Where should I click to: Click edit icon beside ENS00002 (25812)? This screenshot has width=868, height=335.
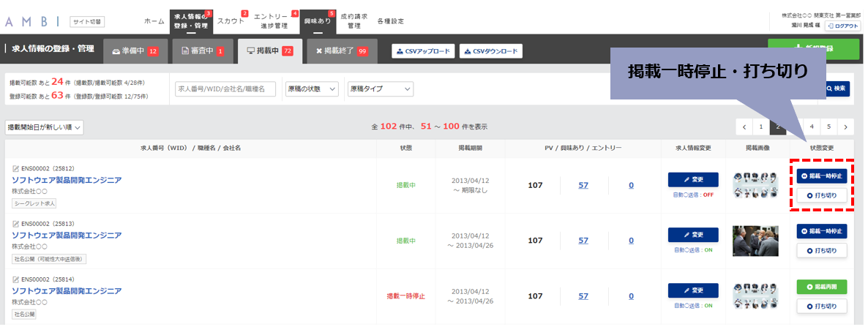(x=15, y=169)
